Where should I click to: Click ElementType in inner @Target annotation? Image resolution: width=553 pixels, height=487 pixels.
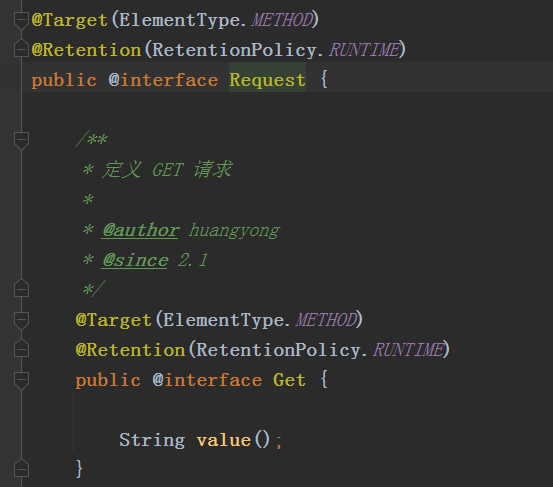coord(223,320)
